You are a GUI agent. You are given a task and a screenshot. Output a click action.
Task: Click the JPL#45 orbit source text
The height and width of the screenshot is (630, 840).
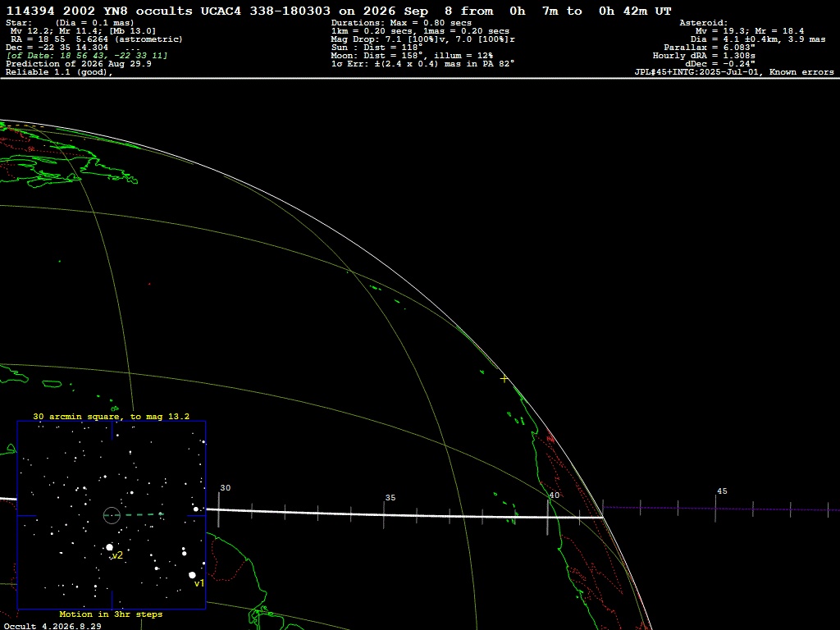(x=734, y=72)
